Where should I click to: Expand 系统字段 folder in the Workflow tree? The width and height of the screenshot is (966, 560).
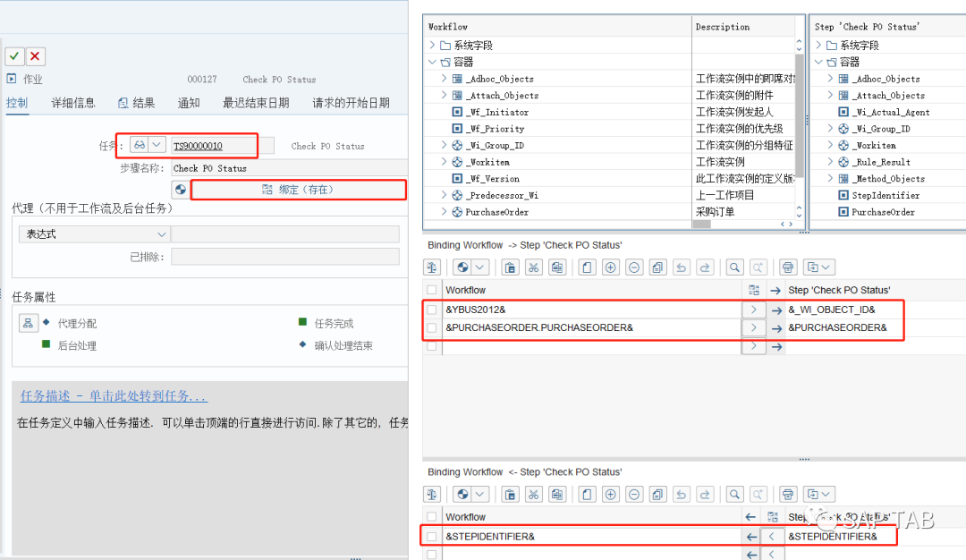pyautogui.click(x=432, y=45)
